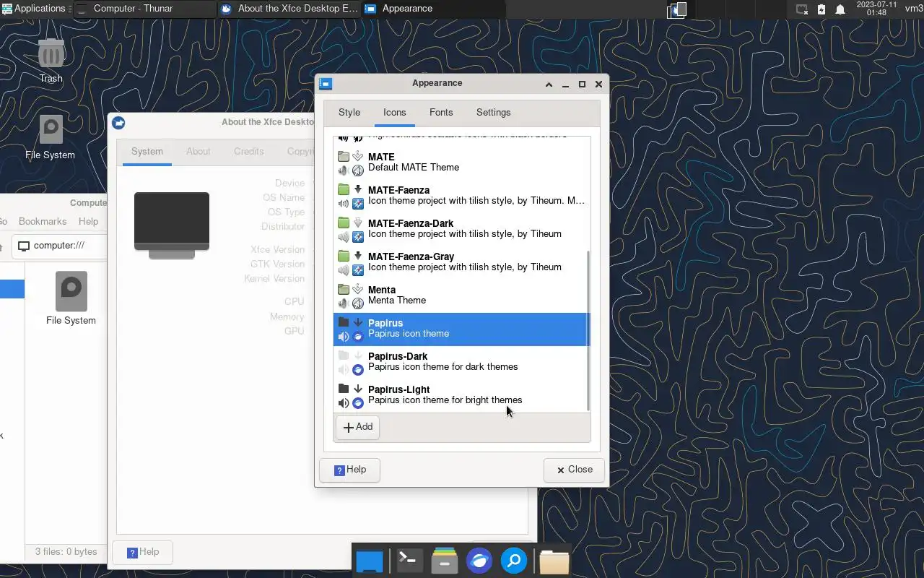Select the MATE icon theme
This screenshot has height=578, width=924.
461,163
